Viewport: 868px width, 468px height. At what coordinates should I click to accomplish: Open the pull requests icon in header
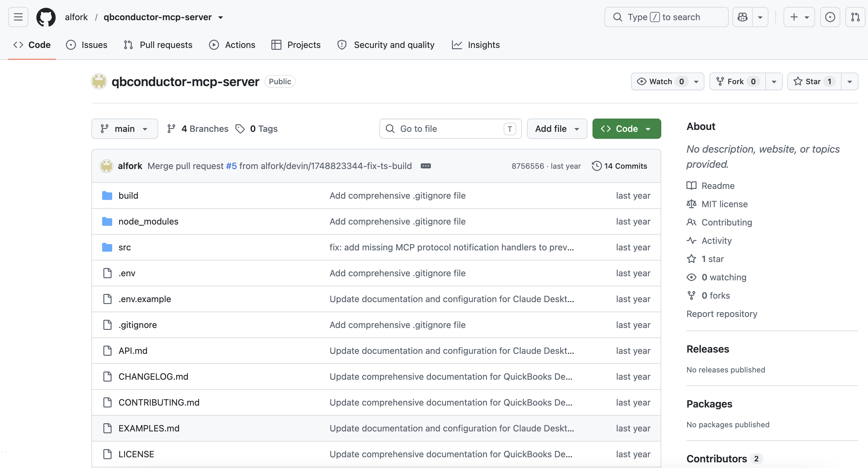pyautogui.click(x=855, y=17)
